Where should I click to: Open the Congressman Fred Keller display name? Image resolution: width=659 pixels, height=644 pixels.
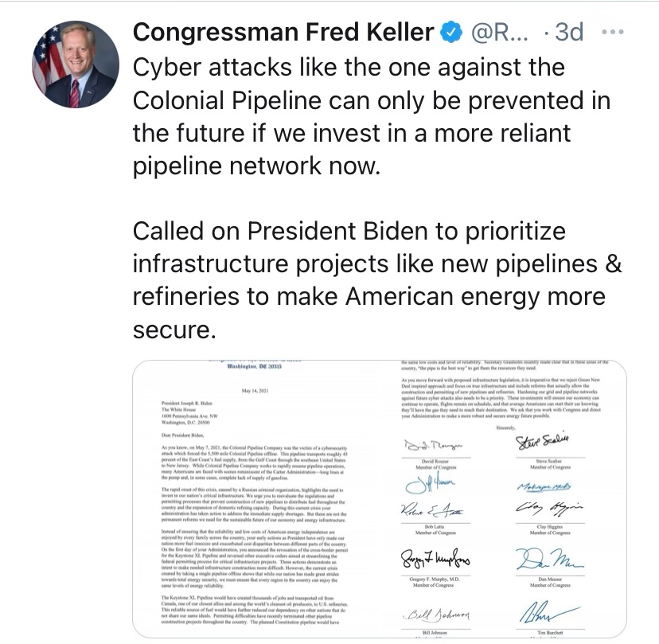point(283,33)
